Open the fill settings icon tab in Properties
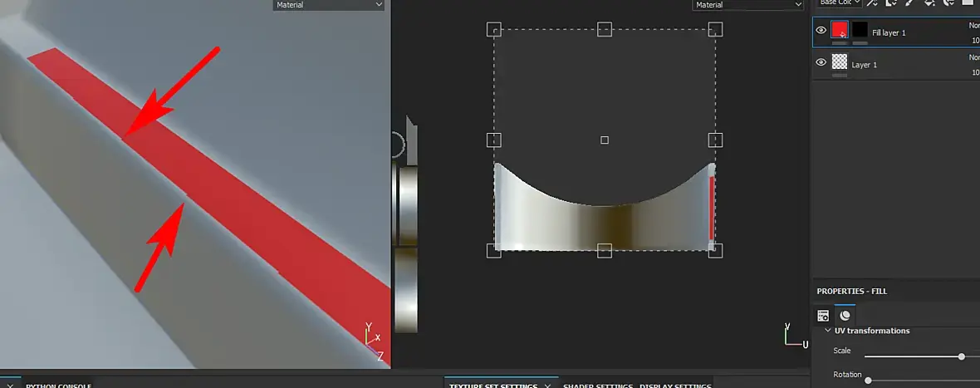 (823, 316)
